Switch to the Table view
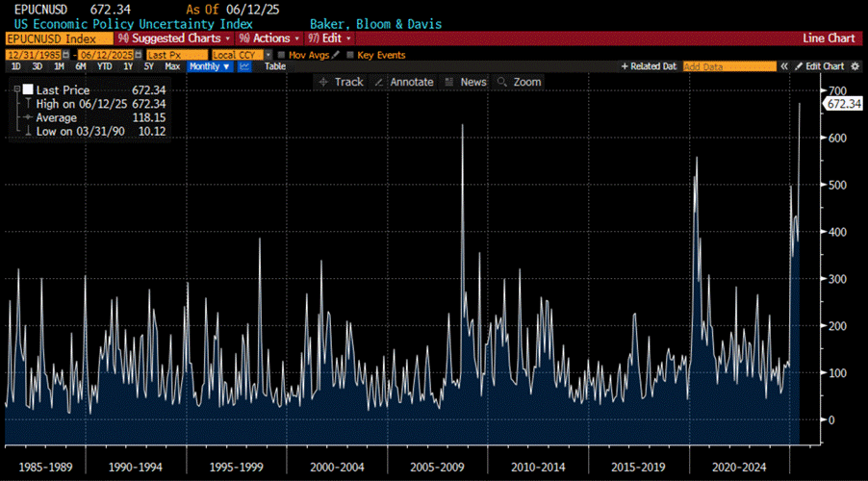868x481 pixels. [x=275, y=66]
